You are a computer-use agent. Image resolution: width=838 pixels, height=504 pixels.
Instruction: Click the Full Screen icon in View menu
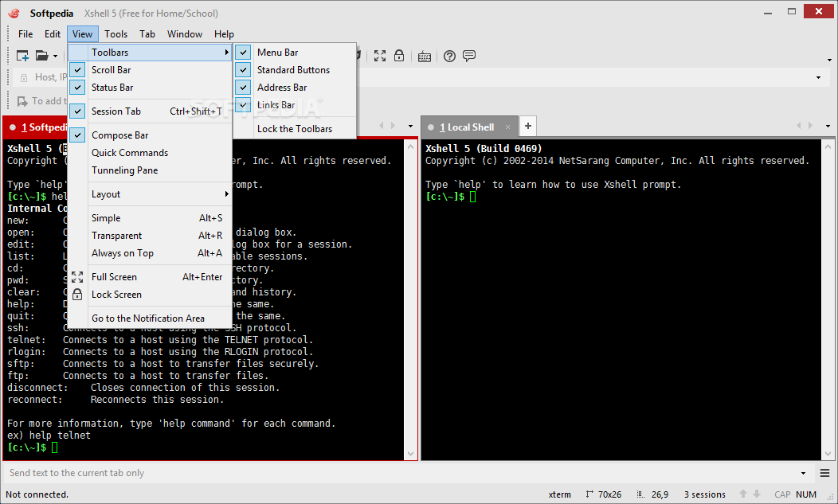(77, 277)
